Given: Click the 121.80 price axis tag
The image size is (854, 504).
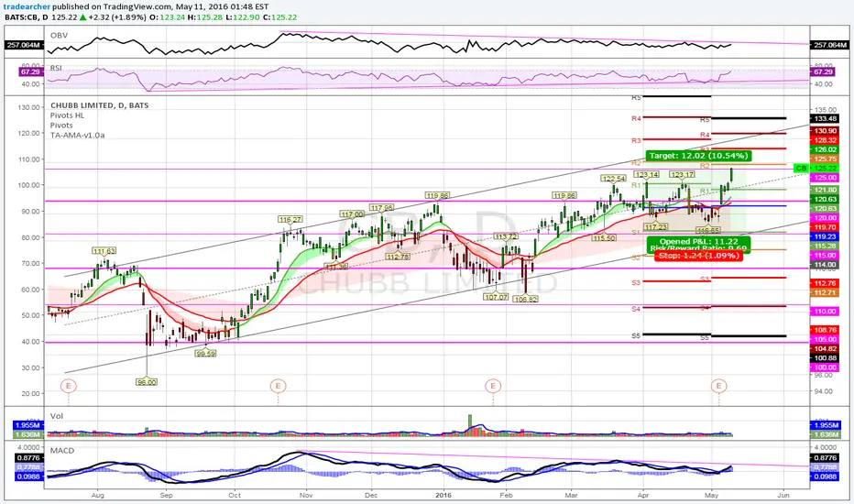Looking at the screenshot, I should click(x=825, y=190).
